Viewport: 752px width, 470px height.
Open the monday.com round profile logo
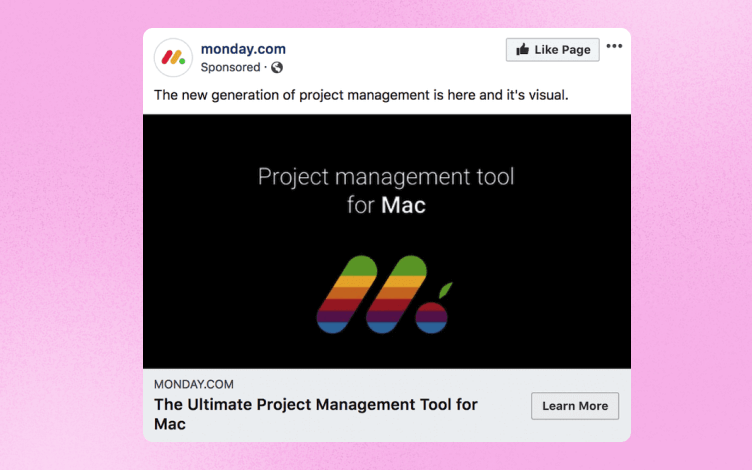click(x=173, y=58)
